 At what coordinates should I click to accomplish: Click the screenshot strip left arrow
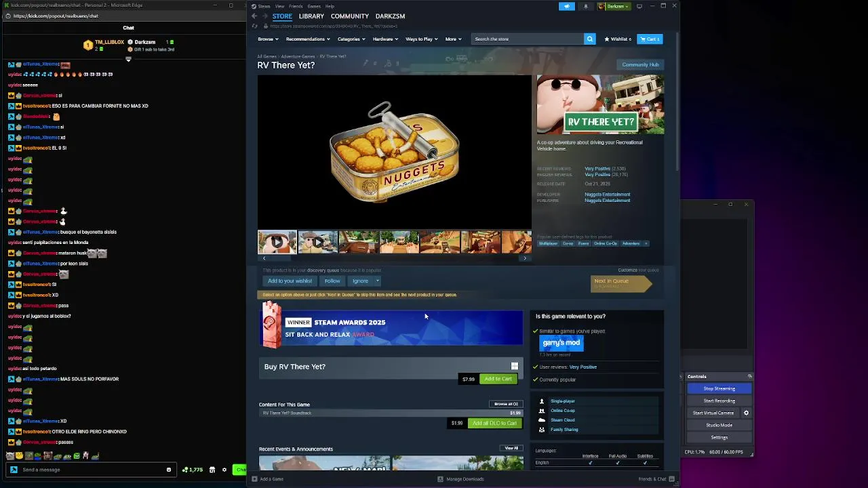tap(264, 258)
